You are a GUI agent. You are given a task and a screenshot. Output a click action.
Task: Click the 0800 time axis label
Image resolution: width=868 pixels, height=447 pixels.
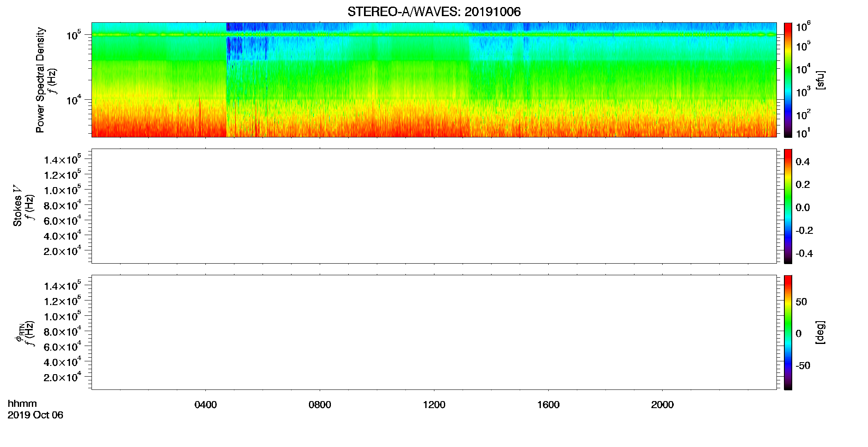click(x=320, y=405)
